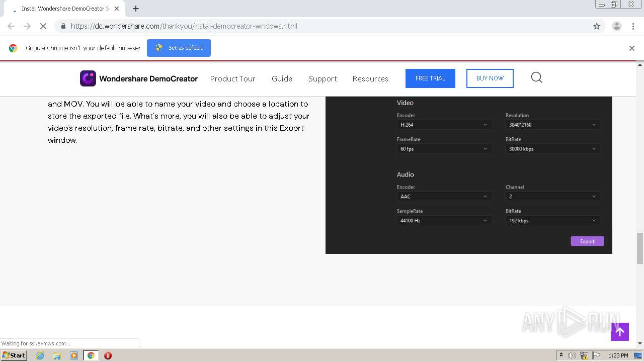644x362 pixels.
Task: Open the Guide menu item
Action: click(282, 78)
